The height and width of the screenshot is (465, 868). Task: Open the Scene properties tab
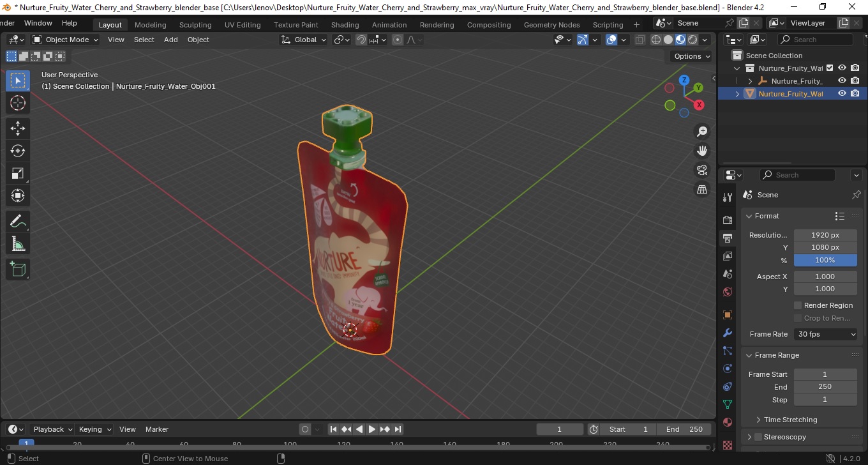tap(728, 274)
